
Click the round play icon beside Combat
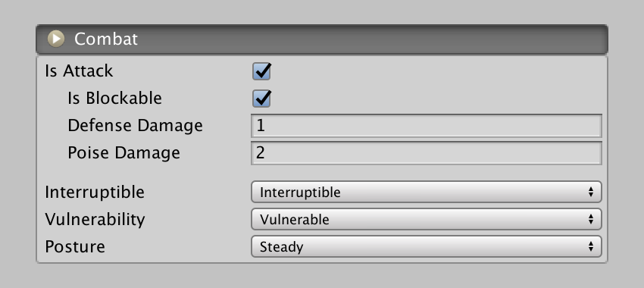pyautogui.click(x=56, y=39)
